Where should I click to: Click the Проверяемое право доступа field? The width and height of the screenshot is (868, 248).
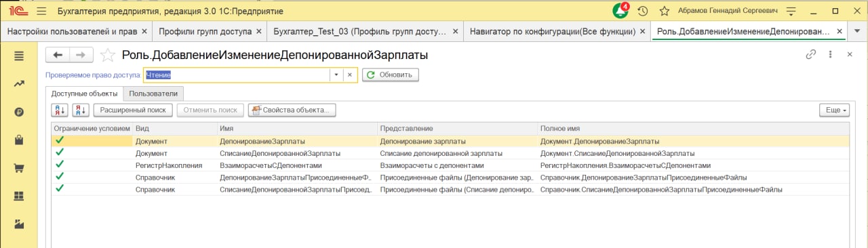(x=237, y=75)
